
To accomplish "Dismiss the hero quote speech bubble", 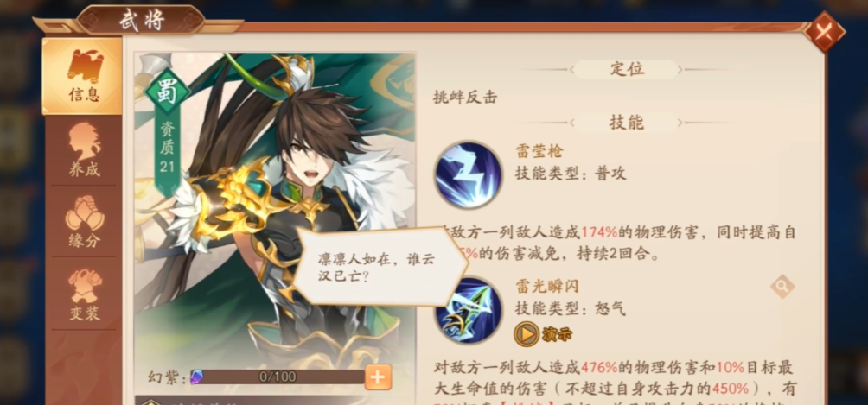I will pos(380,267).
